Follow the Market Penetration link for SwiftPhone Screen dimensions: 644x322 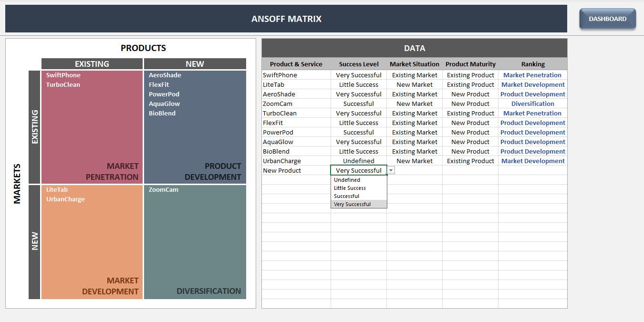532,75
